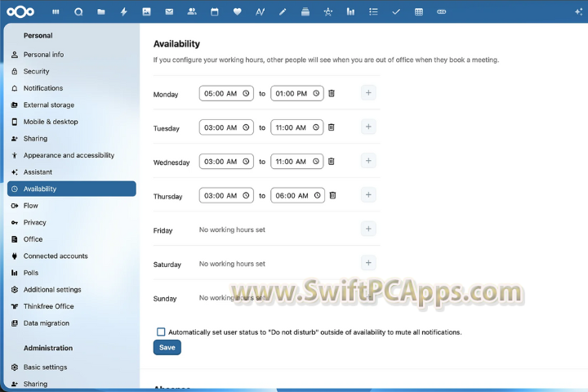The image size is (588, 392).
Task: Open the link-shaped app icon in top bar
Action: 441,12
